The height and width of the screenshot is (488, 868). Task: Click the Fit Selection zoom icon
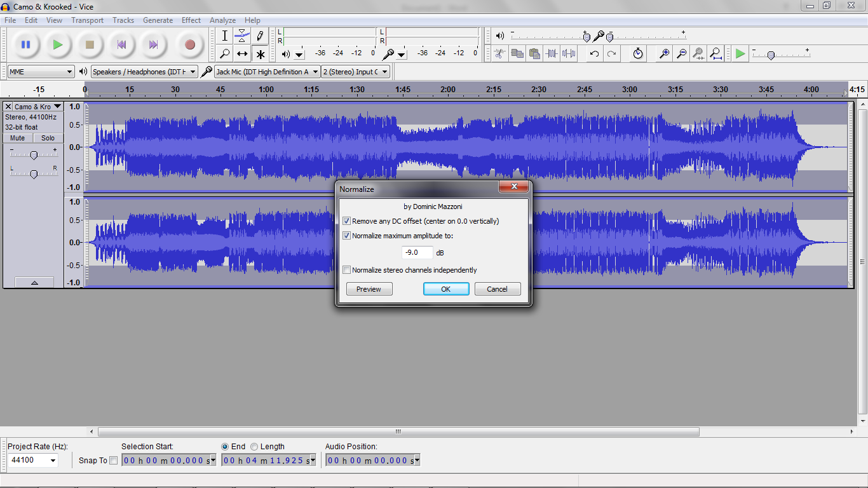(x=698, y=53)
